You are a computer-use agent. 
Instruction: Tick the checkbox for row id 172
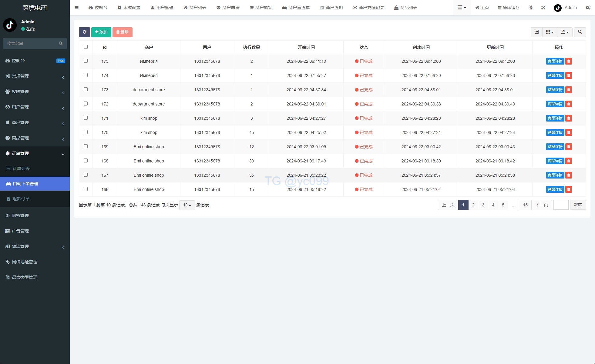pos(86,104)
